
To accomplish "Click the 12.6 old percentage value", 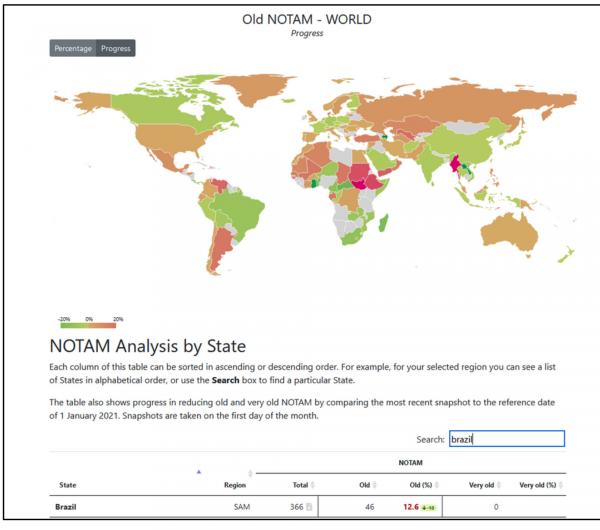I will pyautogui.click(x=411, y=507).
